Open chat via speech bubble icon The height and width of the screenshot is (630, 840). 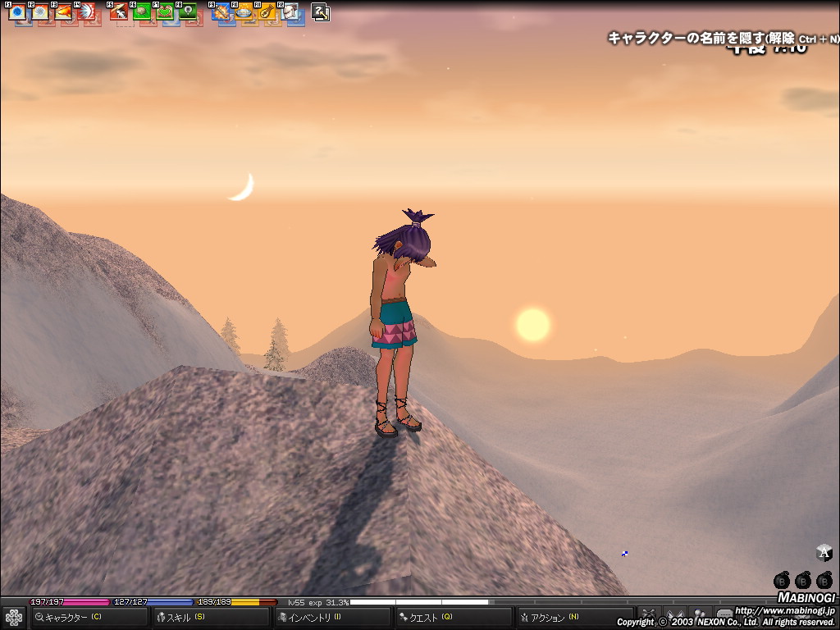click(724, 614)
